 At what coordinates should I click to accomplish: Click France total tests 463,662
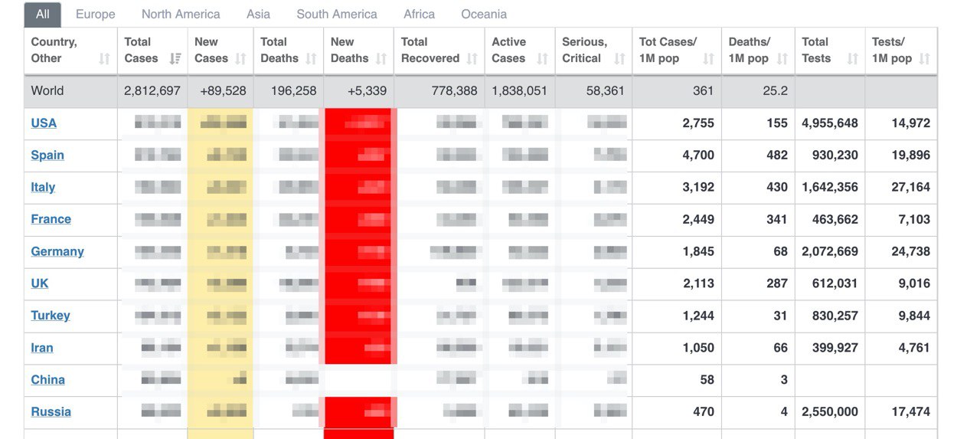[835, 220]
